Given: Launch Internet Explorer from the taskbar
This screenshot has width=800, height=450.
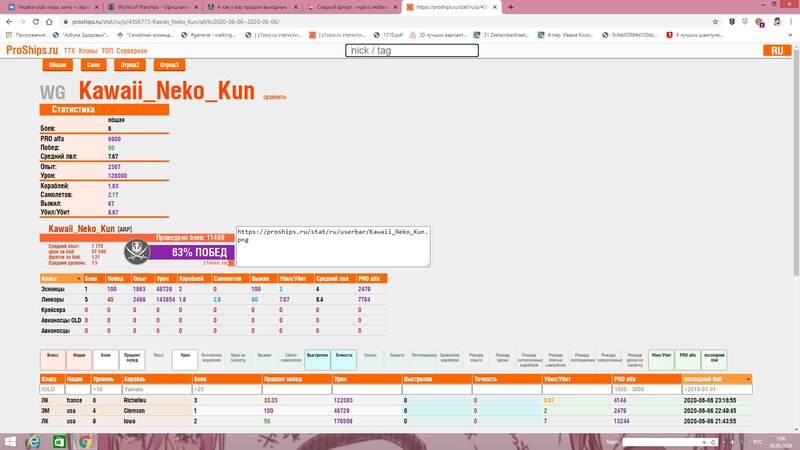Looking at the screenshot, I should pyautogui.click(x=34, y=442).
